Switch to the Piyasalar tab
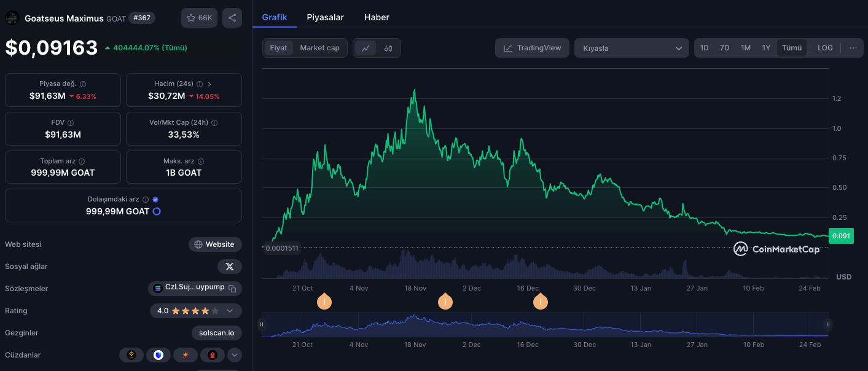 coord(325,17)
